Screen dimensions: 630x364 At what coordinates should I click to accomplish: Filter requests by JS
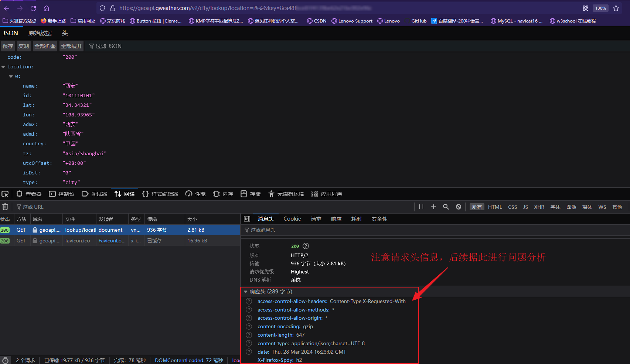(525, 207)
